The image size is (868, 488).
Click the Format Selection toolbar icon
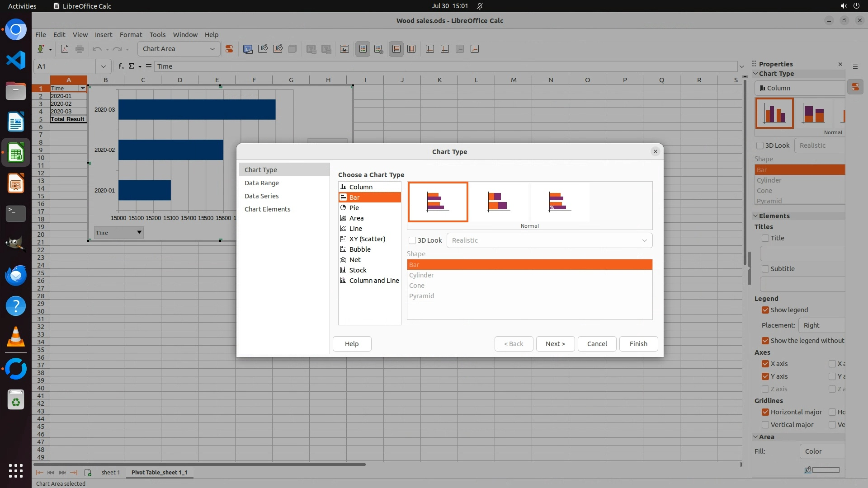[229, 49]
